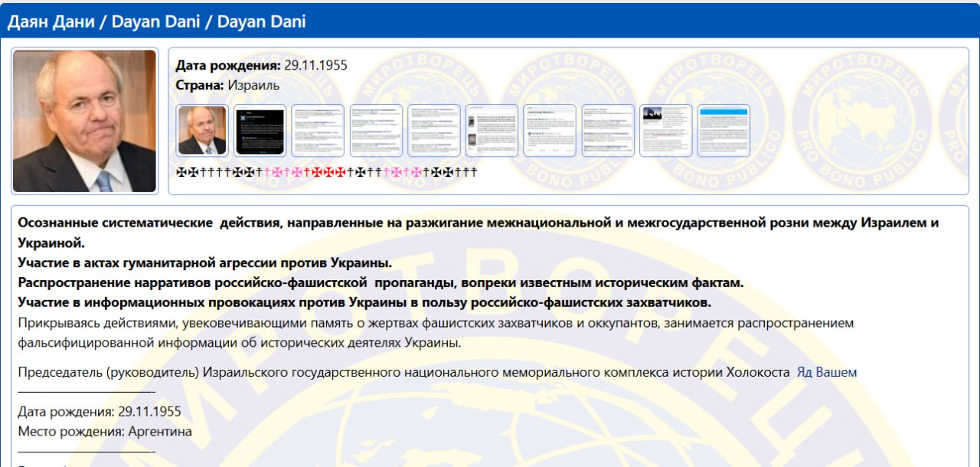Open the fourth gallery thumbnail of text results
This screenshot has height=467, width=980.
[x=376, y=130]
